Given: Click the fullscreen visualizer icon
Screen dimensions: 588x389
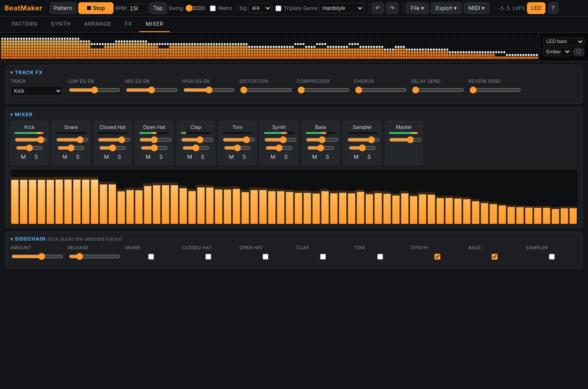Looking at the screenshot, I should pyautogui.click(x=578, y=52).
